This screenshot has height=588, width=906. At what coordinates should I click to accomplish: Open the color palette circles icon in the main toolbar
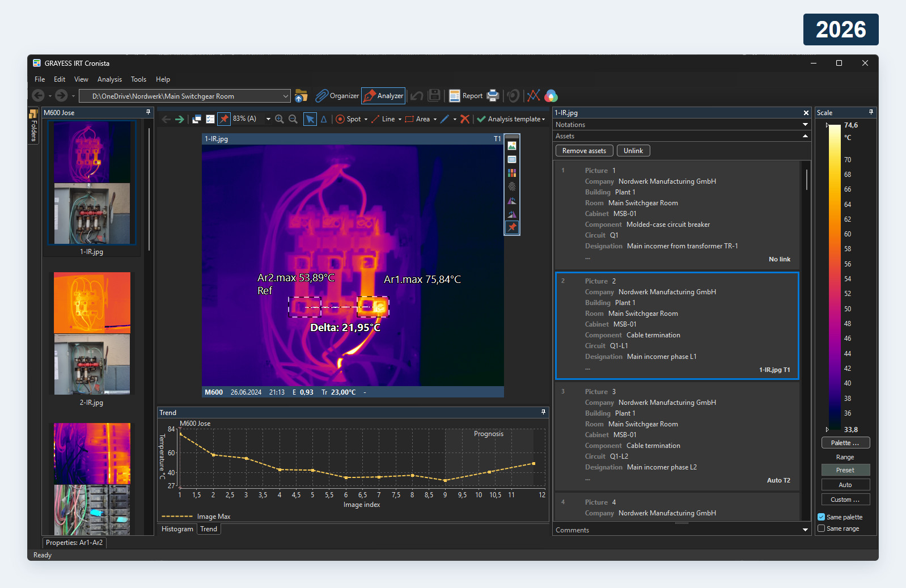coord(551,96)
